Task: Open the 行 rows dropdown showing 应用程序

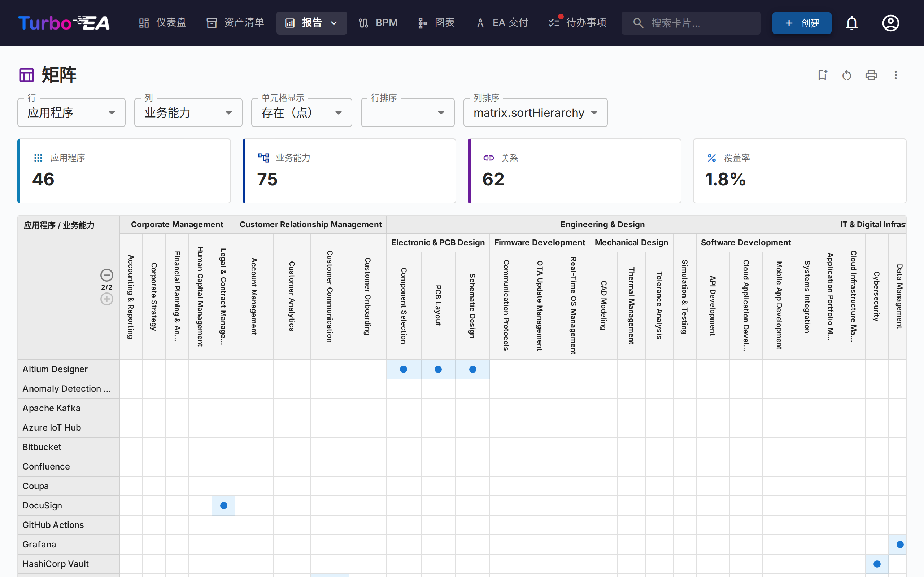Action: 71,113
